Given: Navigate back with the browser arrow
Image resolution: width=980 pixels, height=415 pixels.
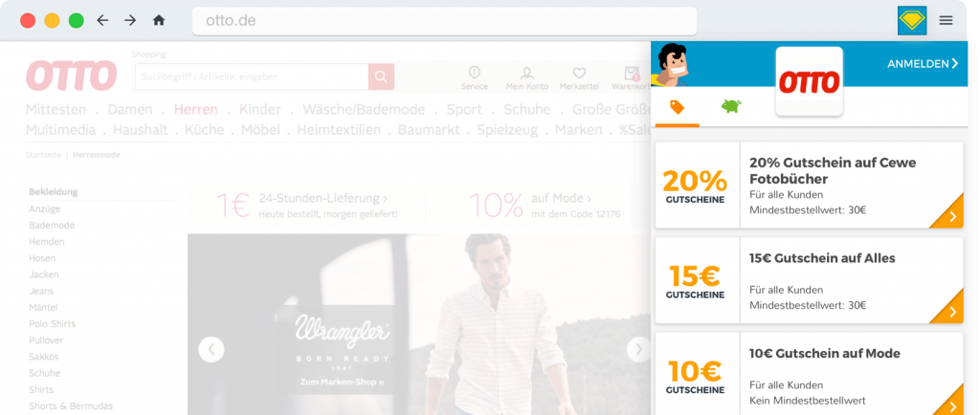Looking at the screenshot, I should (x=102, y=20).
